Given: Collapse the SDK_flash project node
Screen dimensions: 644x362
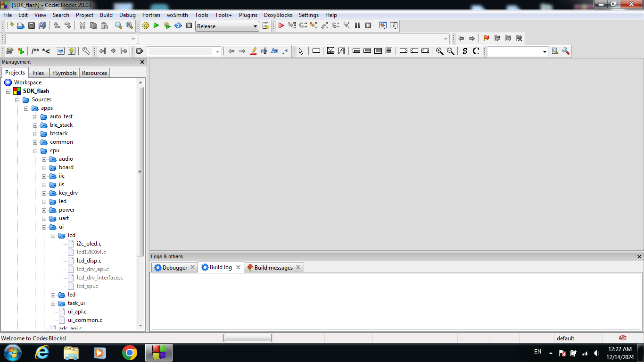Looking at the screenshot, I should coord(8,91).
